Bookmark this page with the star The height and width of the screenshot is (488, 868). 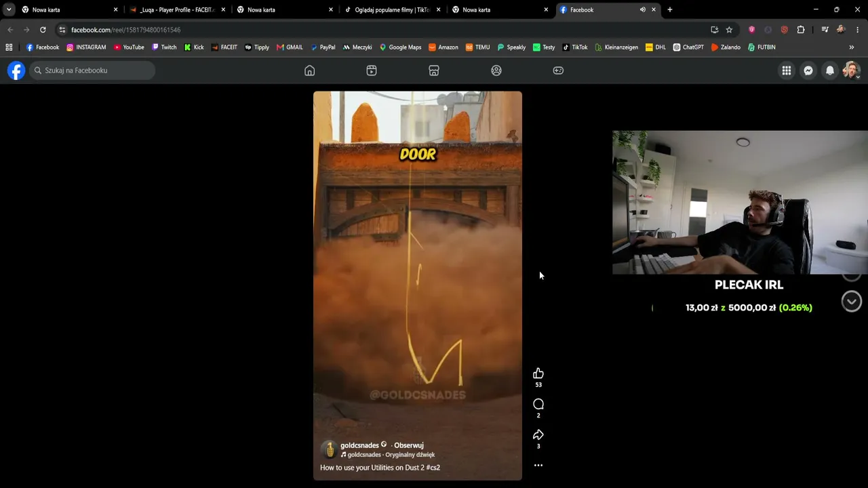pos(729,30)
